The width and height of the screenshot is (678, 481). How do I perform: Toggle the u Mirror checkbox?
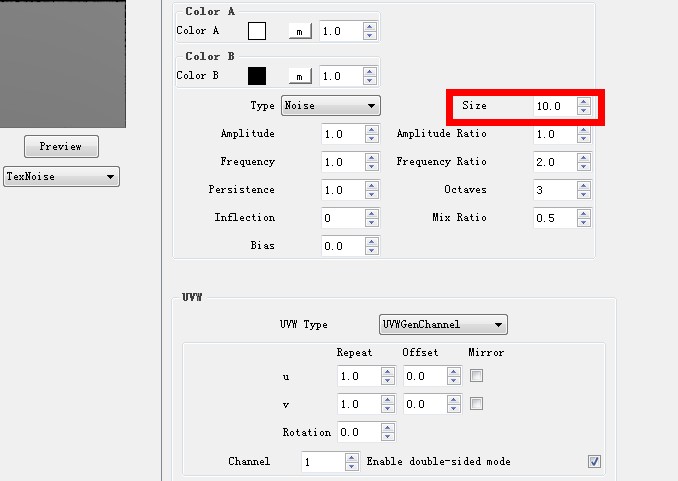pyautogui.click(x=476, y=375)
